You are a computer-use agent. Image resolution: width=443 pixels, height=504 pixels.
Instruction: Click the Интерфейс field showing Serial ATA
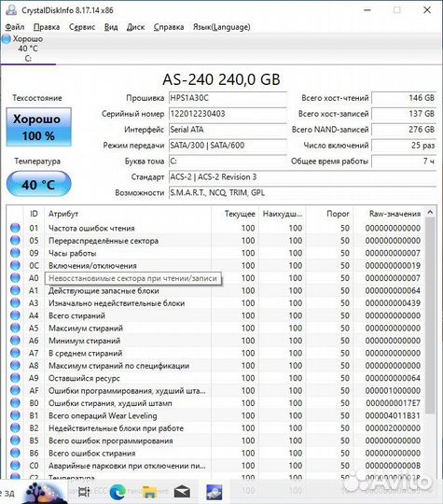pyautogui.click(x=228, y=130)
